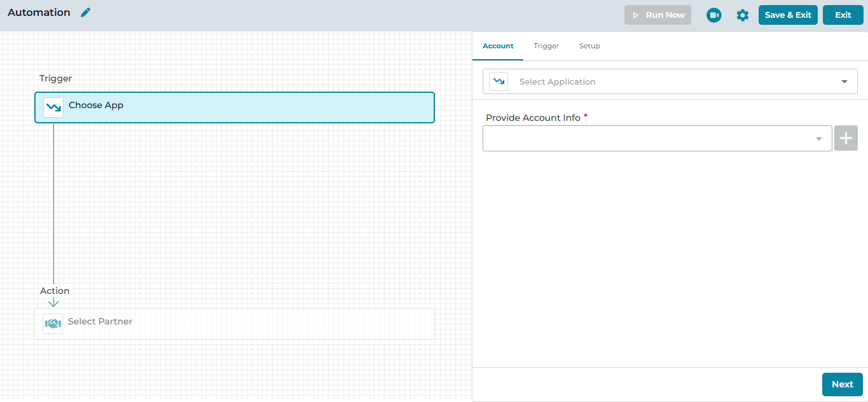Viewport: 868px width, 402px height.
Task: Click the pencil icon to rename Automation
Action: click(x=86, y=13)
